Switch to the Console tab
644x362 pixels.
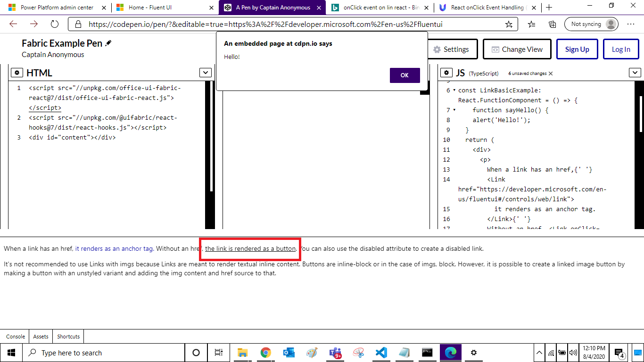tap(15, 336)
